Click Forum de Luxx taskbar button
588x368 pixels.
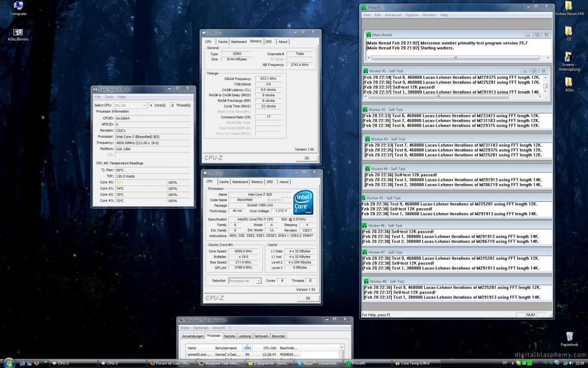172,363
